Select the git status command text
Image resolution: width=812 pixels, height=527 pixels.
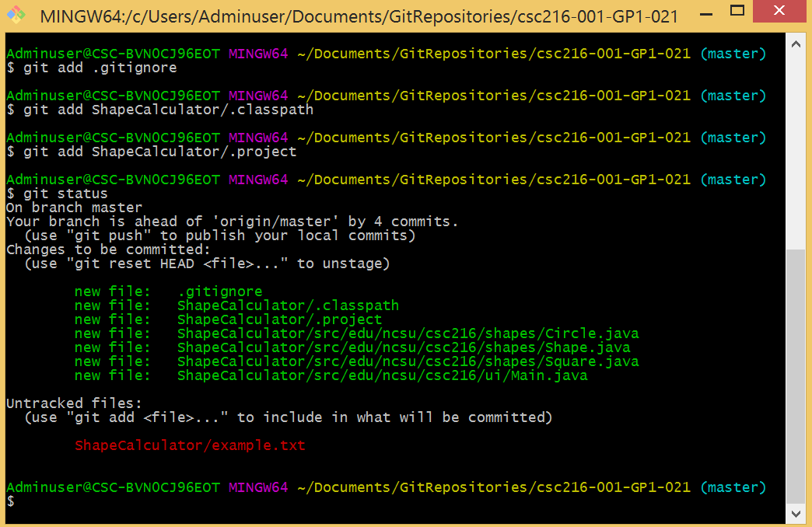click(x=60, y=193)
